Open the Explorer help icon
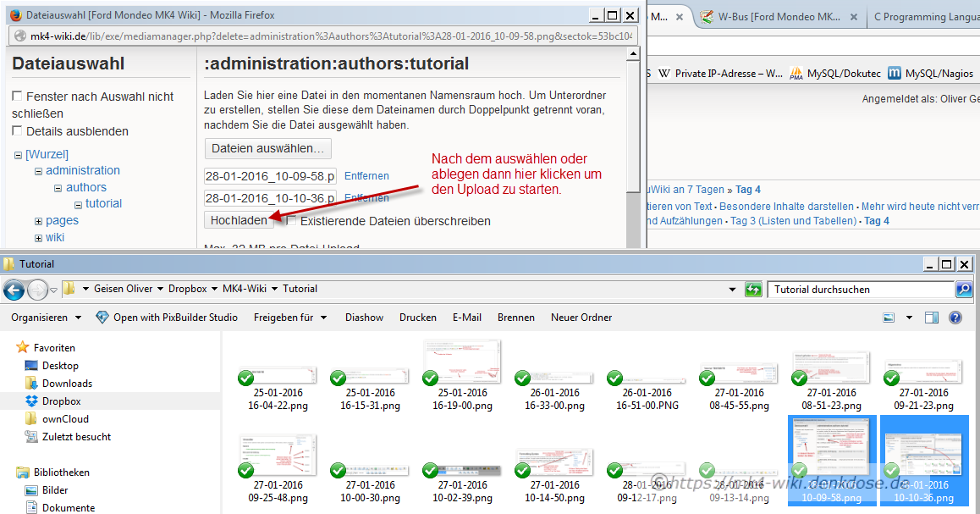The width and height of the screenshot is (980, 514). (955, 318)
